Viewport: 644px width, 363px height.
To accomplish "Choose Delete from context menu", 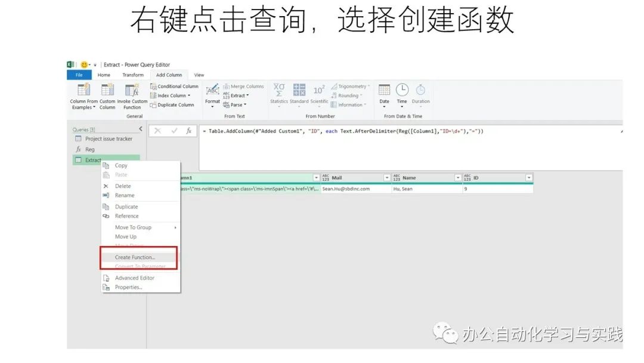I will click(141, 186).
